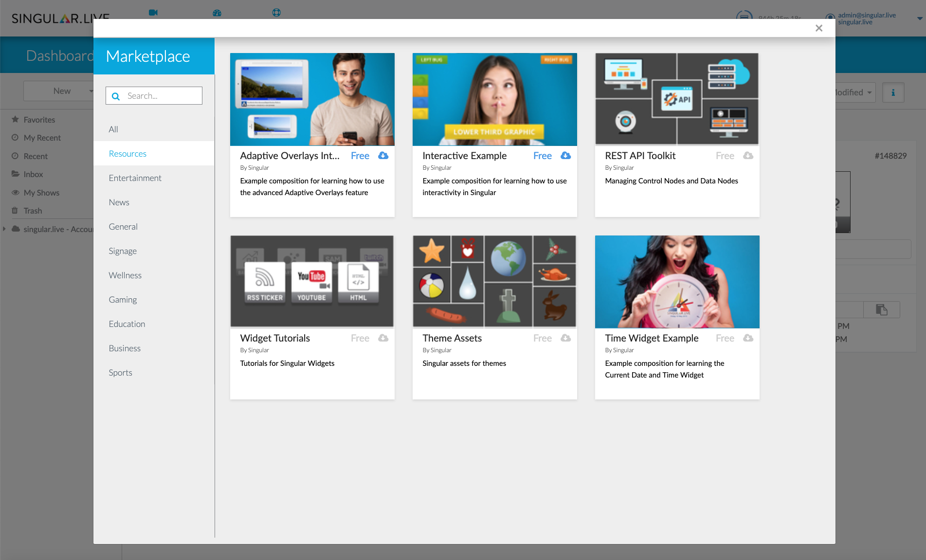
Task: Open Theme Assets thumbnail image
Action: (x=495, y=282)
